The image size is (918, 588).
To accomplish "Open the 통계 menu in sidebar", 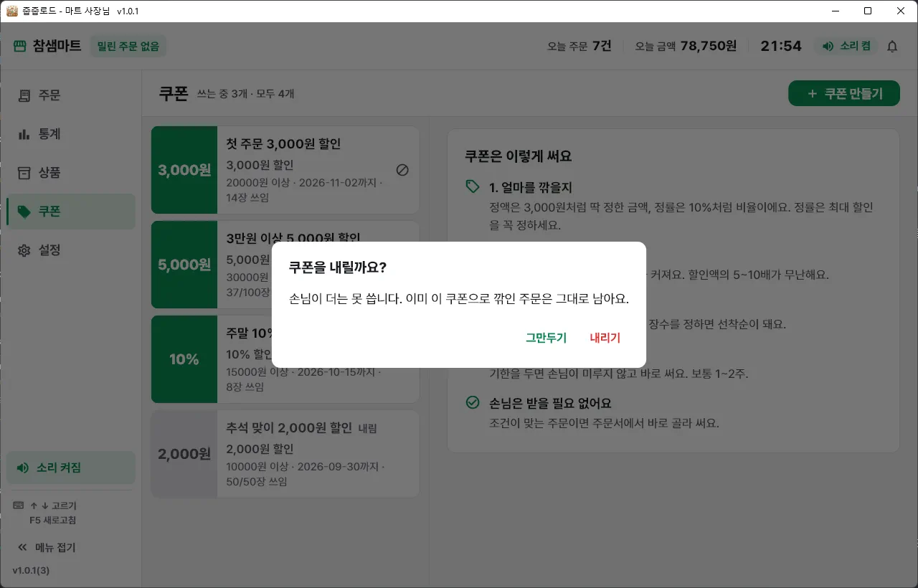I will coord(70,134).
